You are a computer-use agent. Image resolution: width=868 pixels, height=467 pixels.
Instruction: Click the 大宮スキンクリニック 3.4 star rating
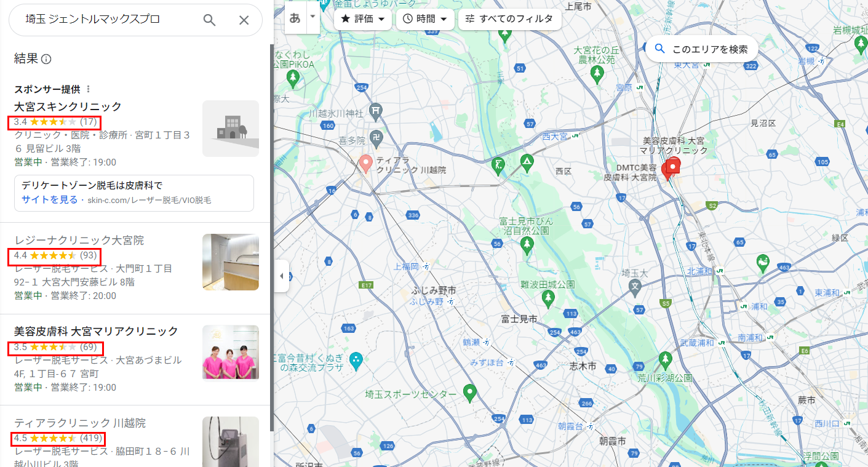[55, 121]
